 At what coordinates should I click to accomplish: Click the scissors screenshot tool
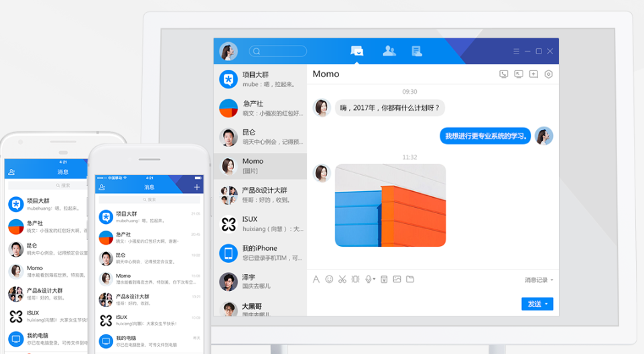click(x=342, y=280)
